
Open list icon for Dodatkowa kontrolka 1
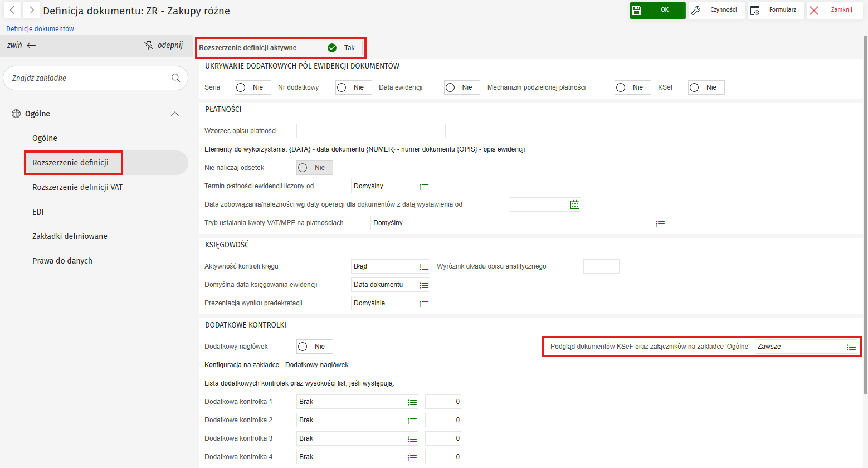click(x=412, y=402)
